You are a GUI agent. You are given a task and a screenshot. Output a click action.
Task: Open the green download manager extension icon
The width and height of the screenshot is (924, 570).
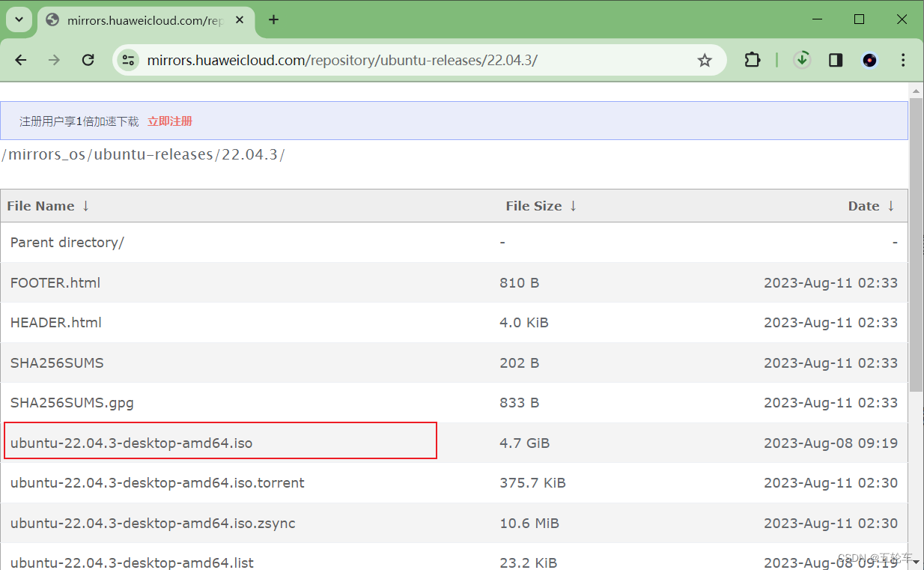tap(802, 60)
